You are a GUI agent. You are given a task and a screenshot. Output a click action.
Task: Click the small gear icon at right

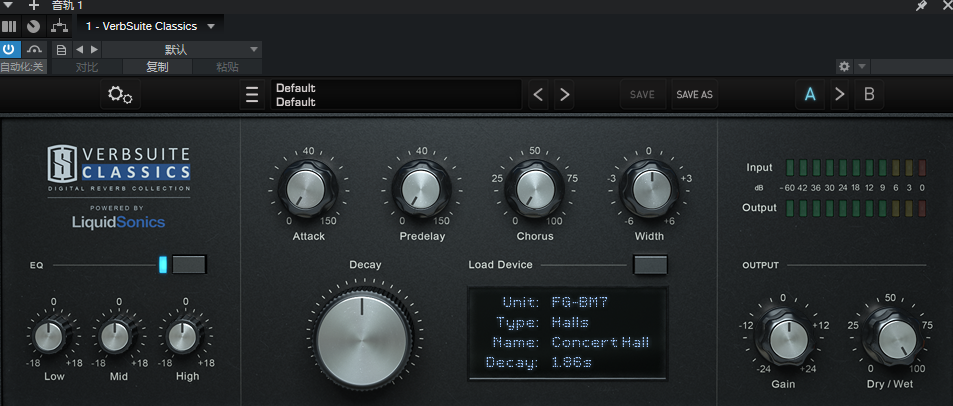[x=844, y=66]
